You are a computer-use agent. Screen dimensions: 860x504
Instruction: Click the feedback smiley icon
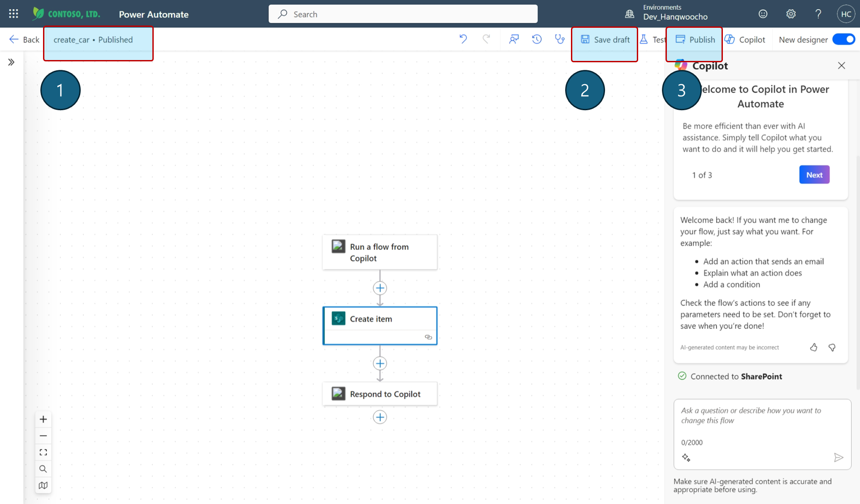[763, 14]
